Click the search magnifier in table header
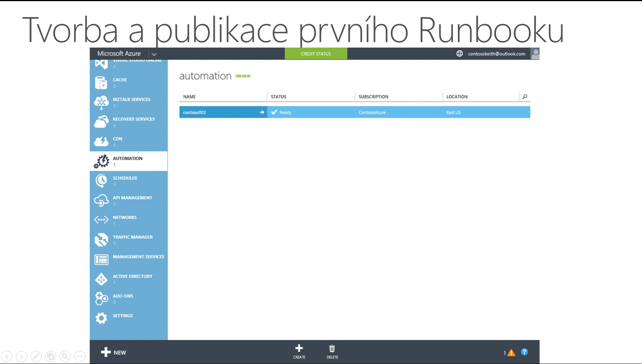The image size is (642, 364). (525, 97)
